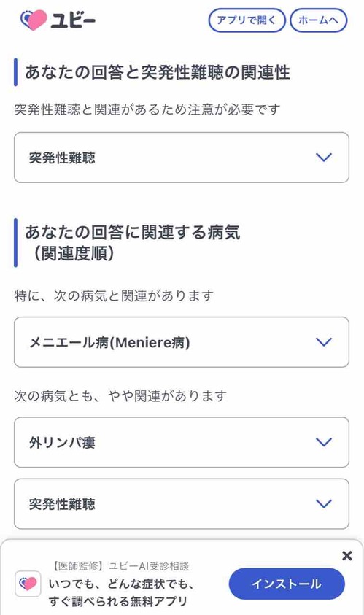Click the banner text いつでも、どんな症状でも

click(122, 584)
